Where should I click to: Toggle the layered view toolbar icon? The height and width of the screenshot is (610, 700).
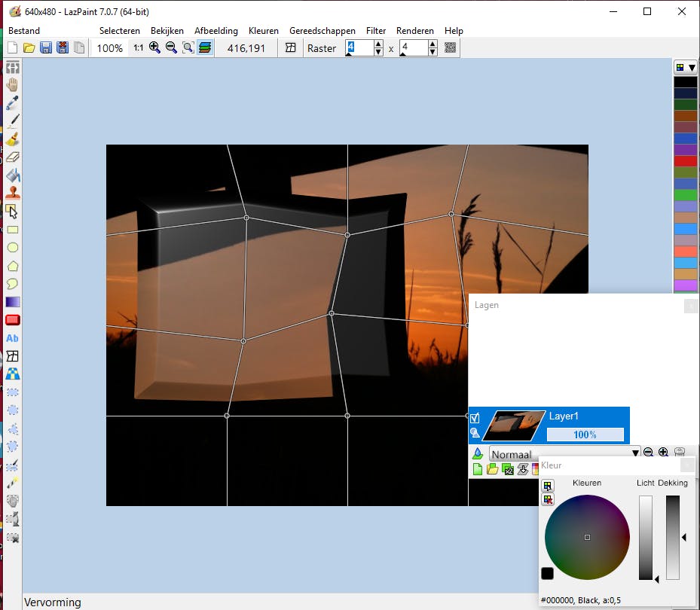click(205, 47)
